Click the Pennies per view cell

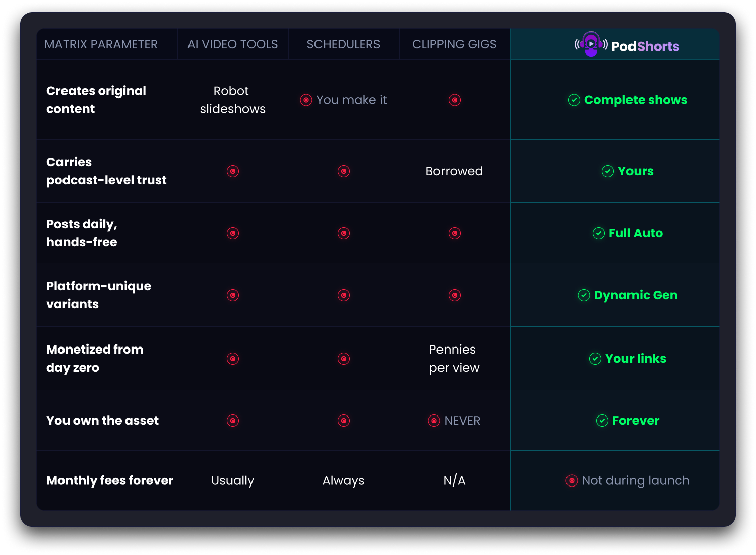454,359
